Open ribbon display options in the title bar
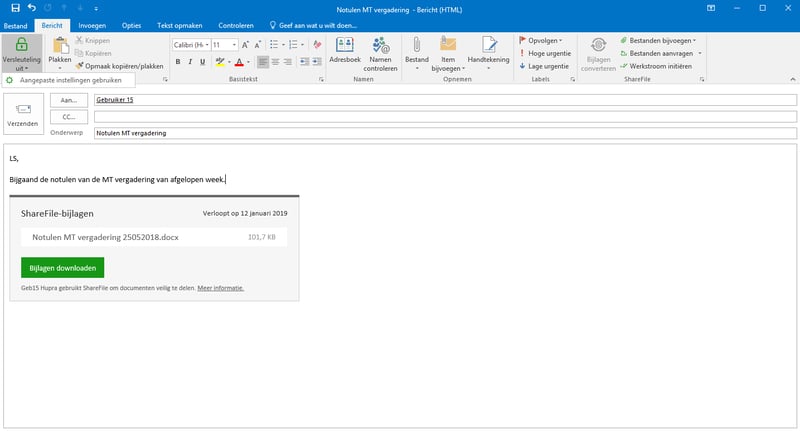800x431 pixels. (711, 8)
